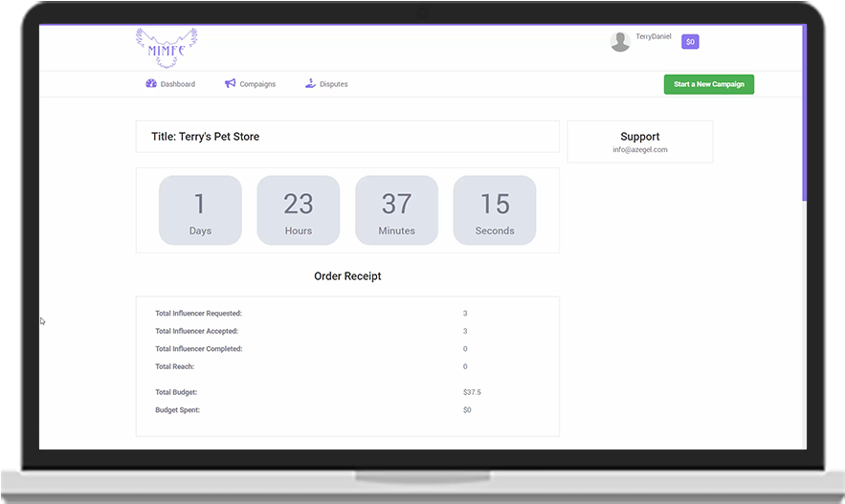Select the Budget Spent: label
The height and width of the screenshot is (504, 845).
pos(177,410)
